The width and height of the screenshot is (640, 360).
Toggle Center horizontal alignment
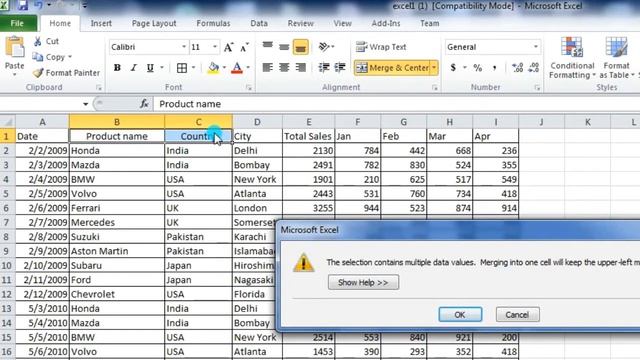point(284,67)
